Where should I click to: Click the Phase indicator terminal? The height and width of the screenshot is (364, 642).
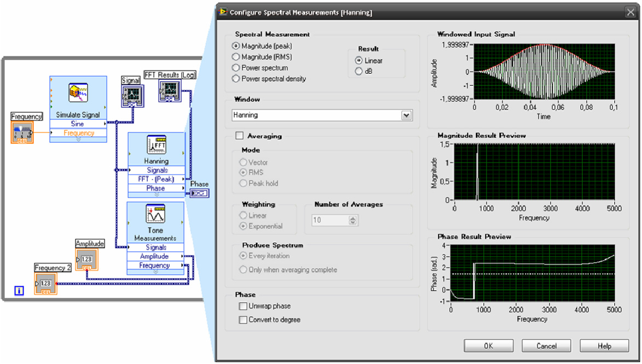click(199, 193)
